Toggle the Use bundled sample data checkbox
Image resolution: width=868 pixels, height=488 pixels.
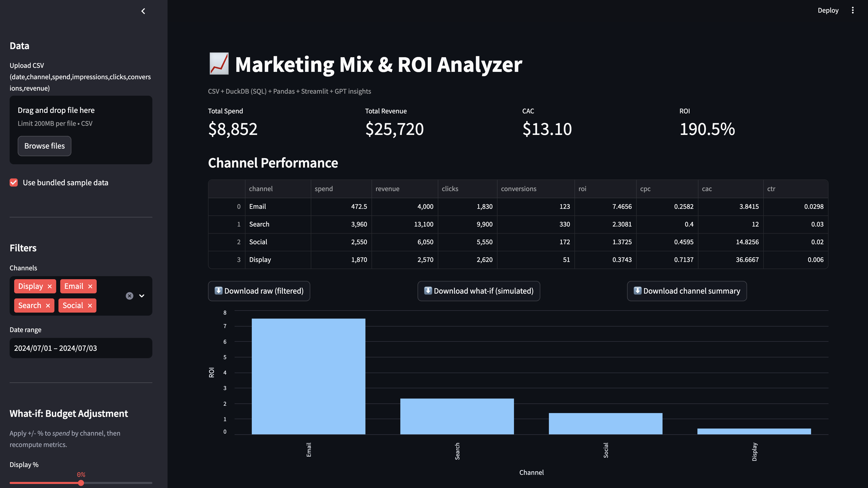[14, 183]
